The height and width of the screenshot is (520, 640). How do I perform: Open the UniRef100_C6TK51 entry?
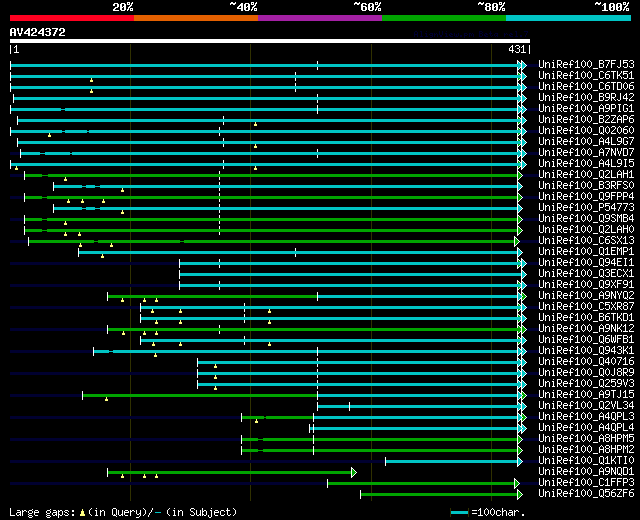point(586,76)
